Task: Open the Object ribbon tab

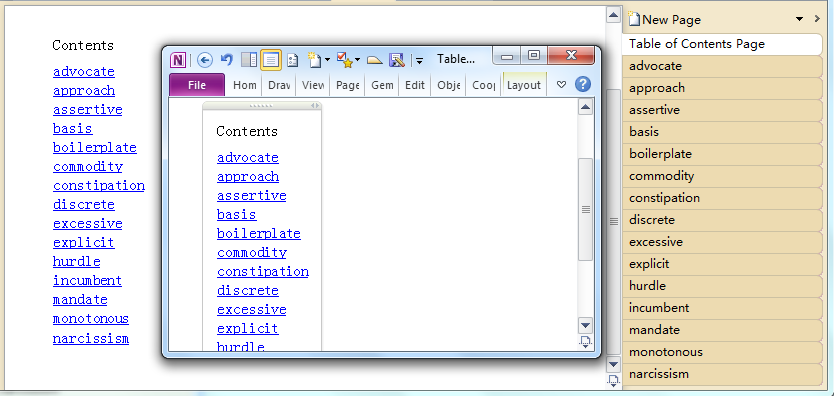Action: tap(448, 85)
